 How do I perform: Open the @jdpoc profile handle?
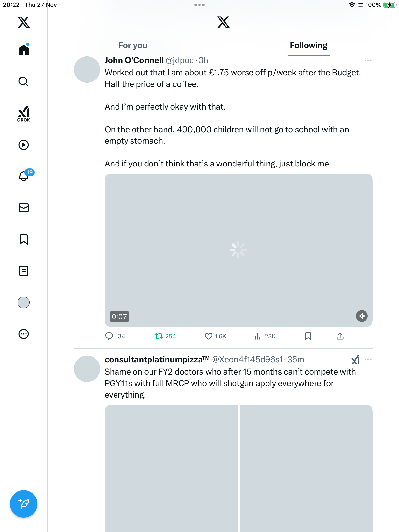pyautogui.click(x=180, y=60)
